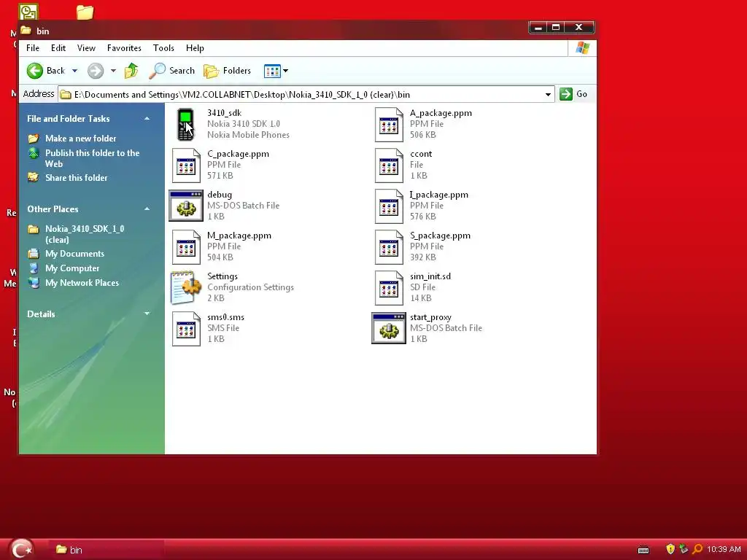Select the sms0.sms file icon
Viewport: 747px width, 560px height.
click(186, 329)
